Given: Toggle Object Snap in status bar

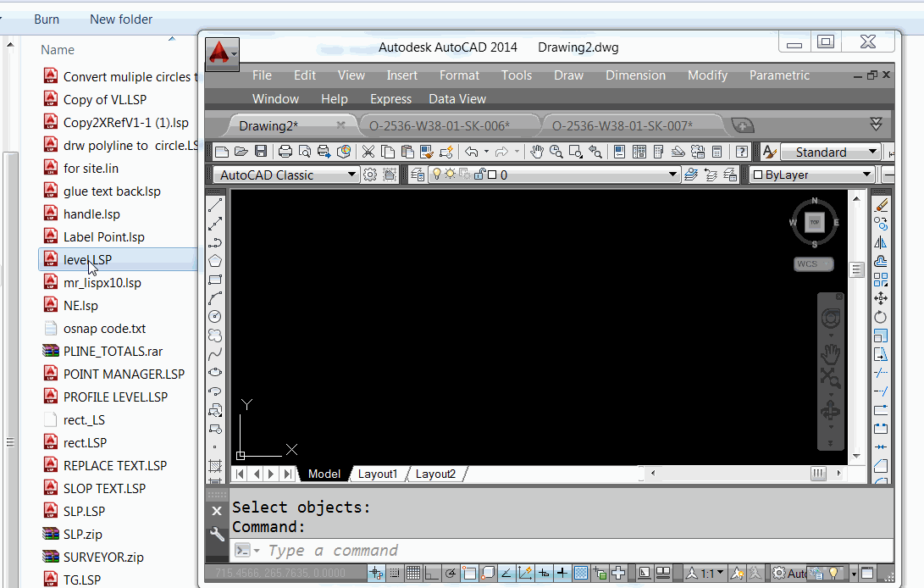Looking at the screenshot, I should 469,573.
